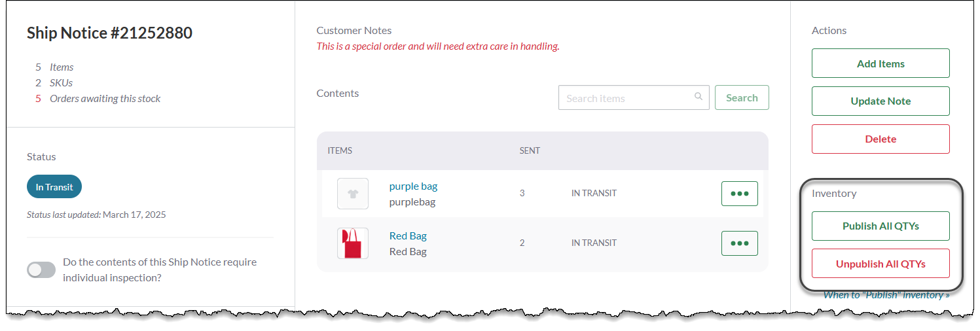This screenshot has height=331, width=980.
Task: Click the Search button next to search field
Action: [742, 97]
